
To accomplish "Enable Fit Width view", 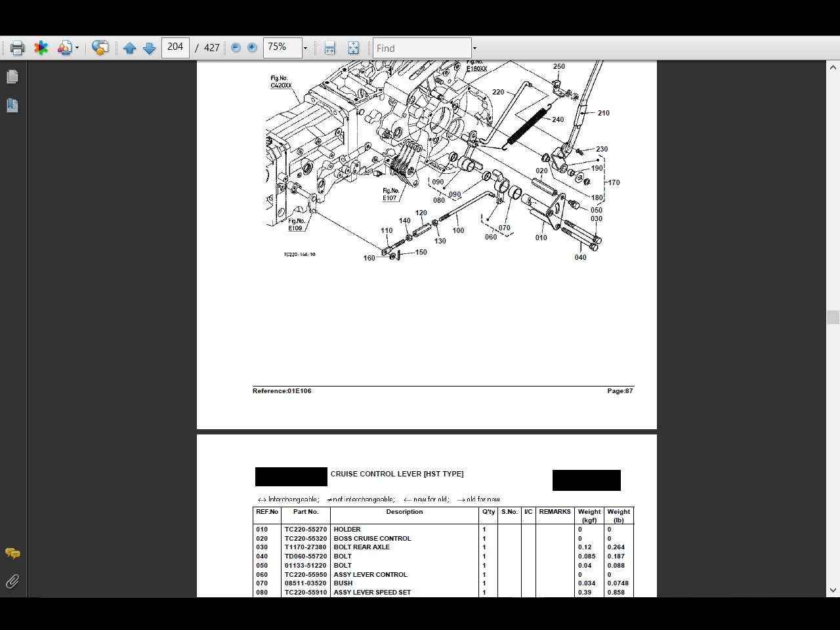I will [x=329, y=47].
